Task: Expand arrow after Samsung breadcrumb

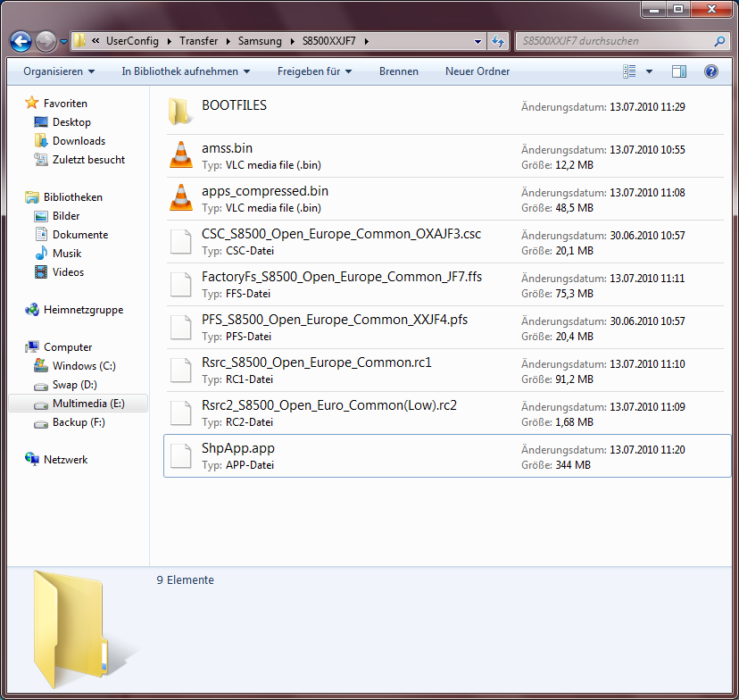Action: (292, 41)
